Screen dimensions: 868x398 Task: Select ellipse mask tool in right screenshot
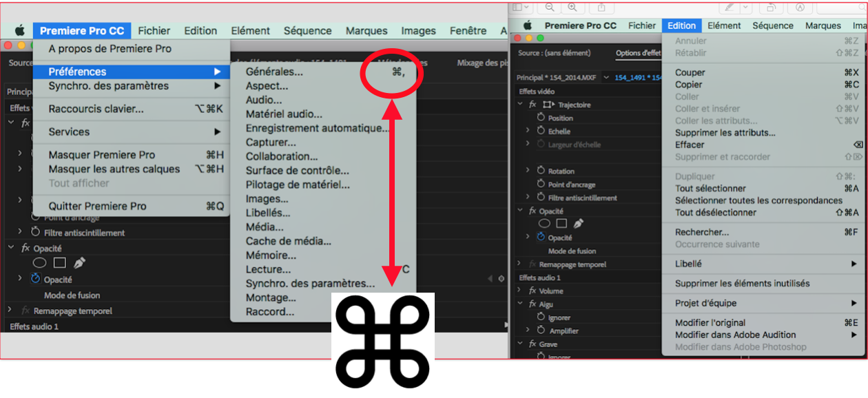click(x=544, y=224)
